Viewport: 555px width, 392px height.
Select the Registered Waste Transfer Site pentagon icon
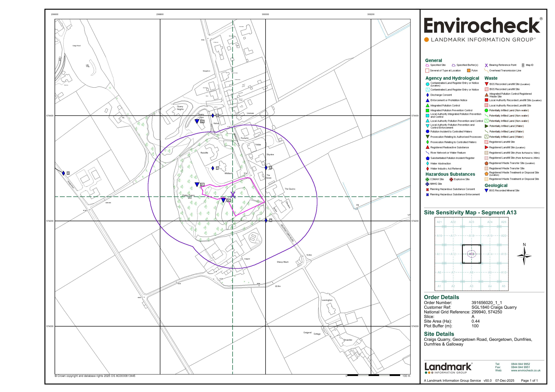[x=486, y=163]
